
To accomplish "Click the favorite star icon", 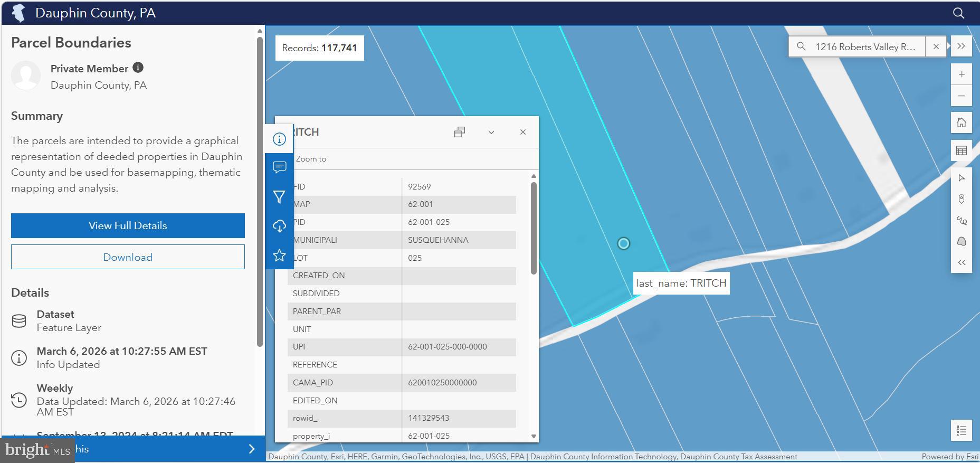I will 279,256.
